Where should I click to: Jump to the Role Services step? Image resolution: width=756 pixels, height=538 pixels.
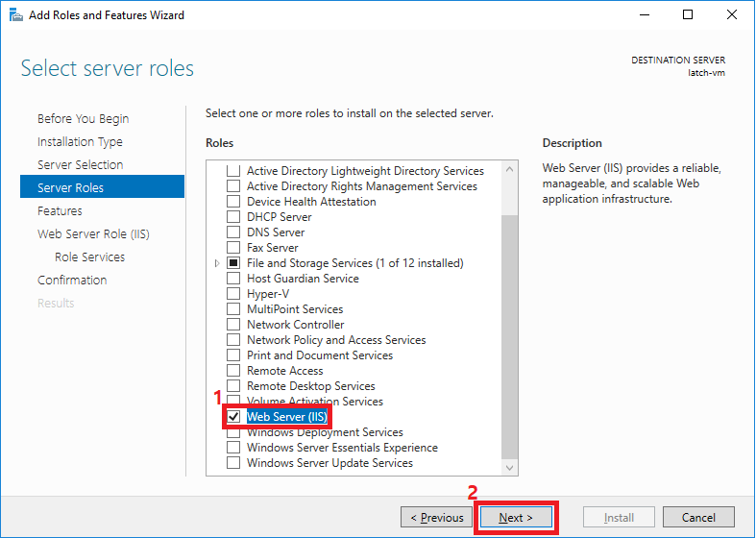point(89,257)
